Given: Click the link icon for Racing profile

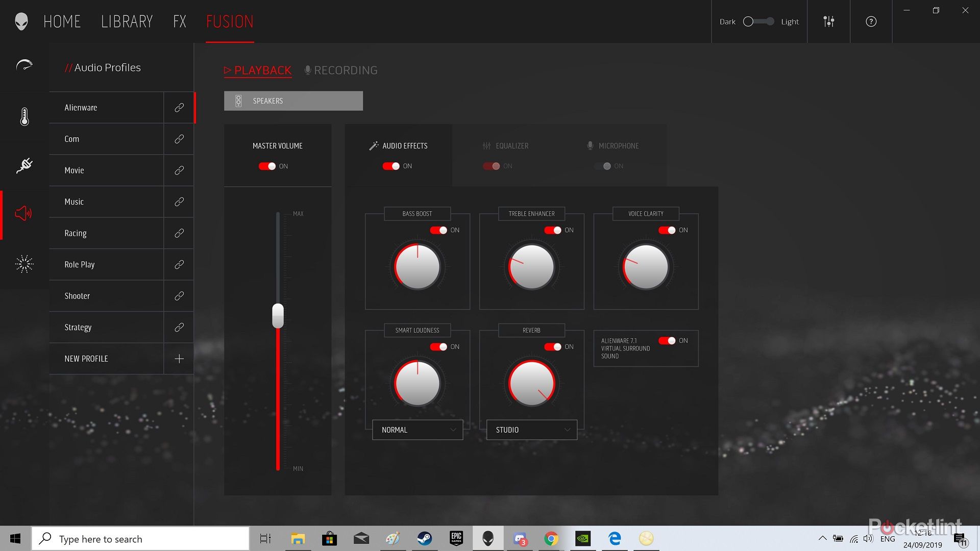Looking at the screenshot, I should (179, 233).
